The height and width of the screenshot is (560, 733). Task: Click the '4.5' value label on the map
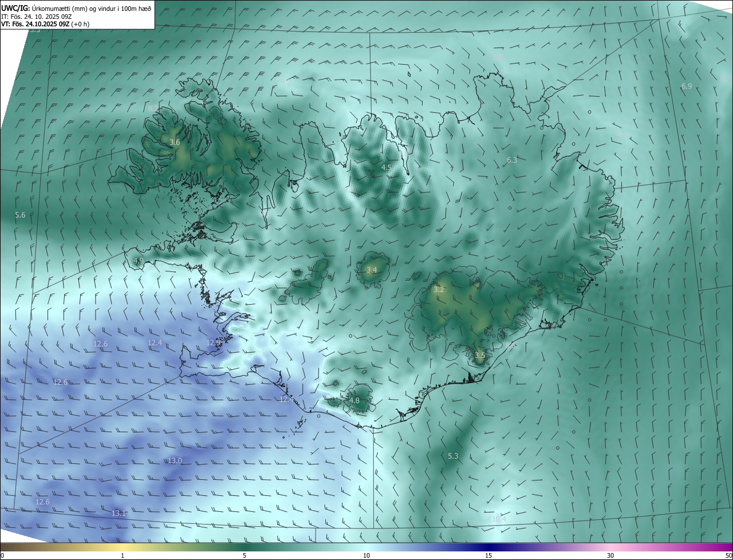click(387, 167)
